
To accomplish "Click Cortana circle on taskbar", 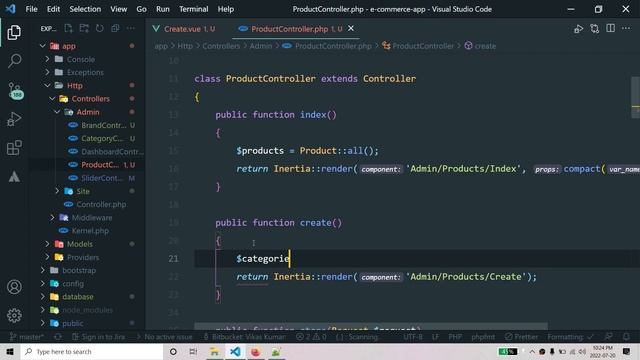I will coord(173,351).
